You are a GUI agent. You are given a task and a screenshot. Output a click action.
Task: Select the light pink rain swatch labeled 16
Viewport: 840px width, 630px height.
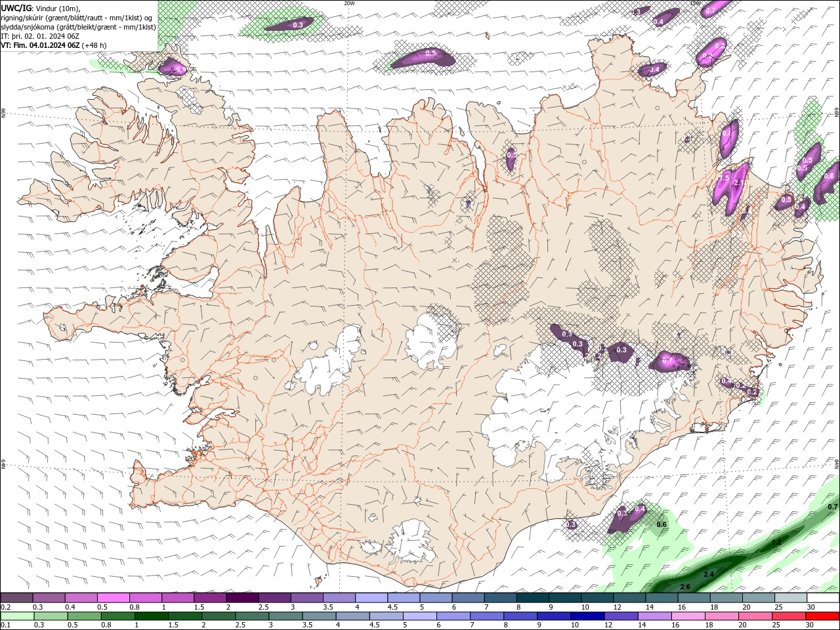688,616
